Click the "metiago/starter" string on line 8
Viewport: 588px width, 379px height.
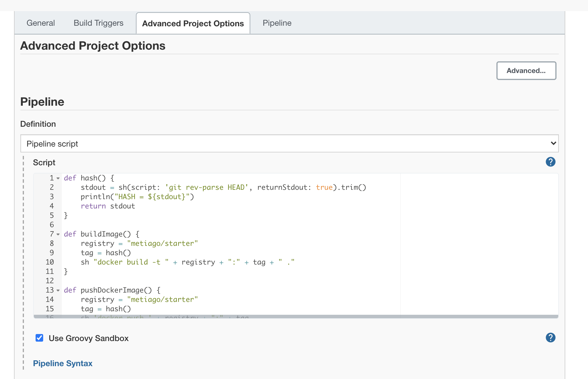pyautogui.click(x=162, y=244)
